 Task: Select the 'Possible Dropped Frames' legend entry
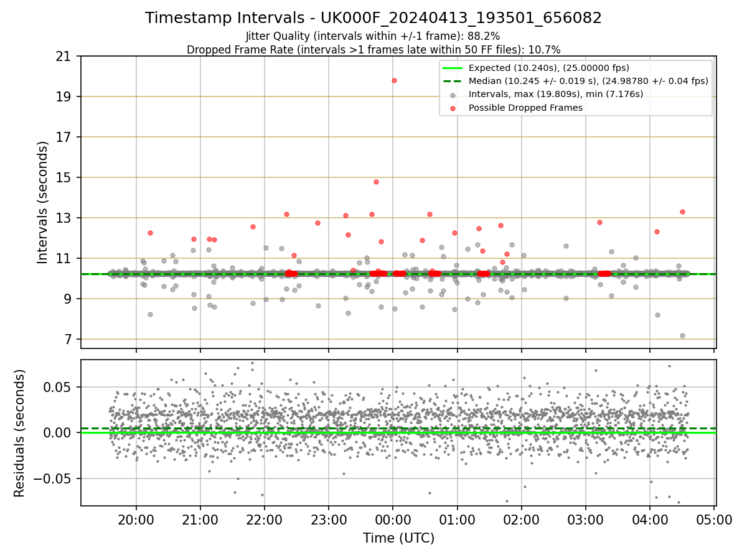pos(525,108)
